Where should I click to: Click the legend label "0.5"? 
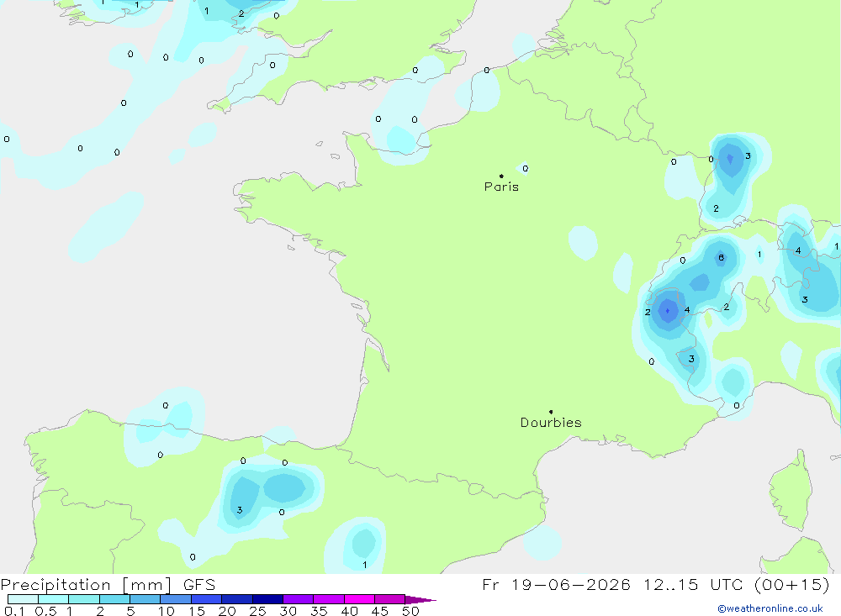pos(45,611)
